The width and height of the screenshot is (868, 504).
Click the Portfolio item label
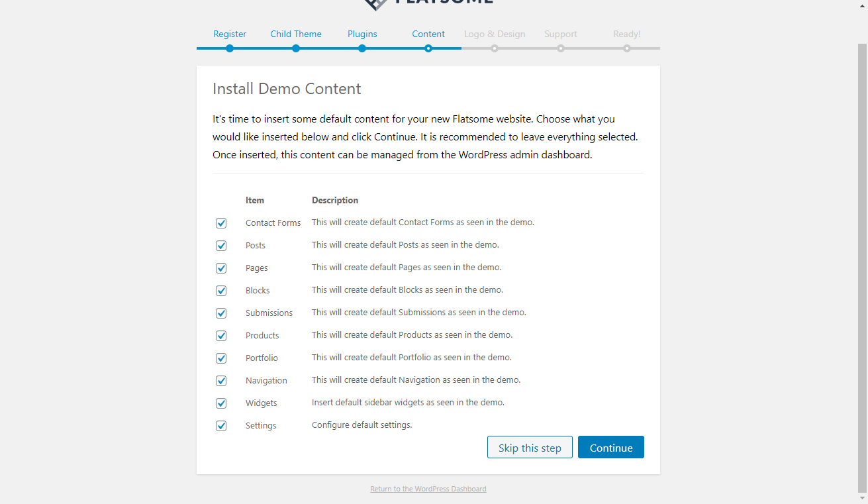pos(262,358)
